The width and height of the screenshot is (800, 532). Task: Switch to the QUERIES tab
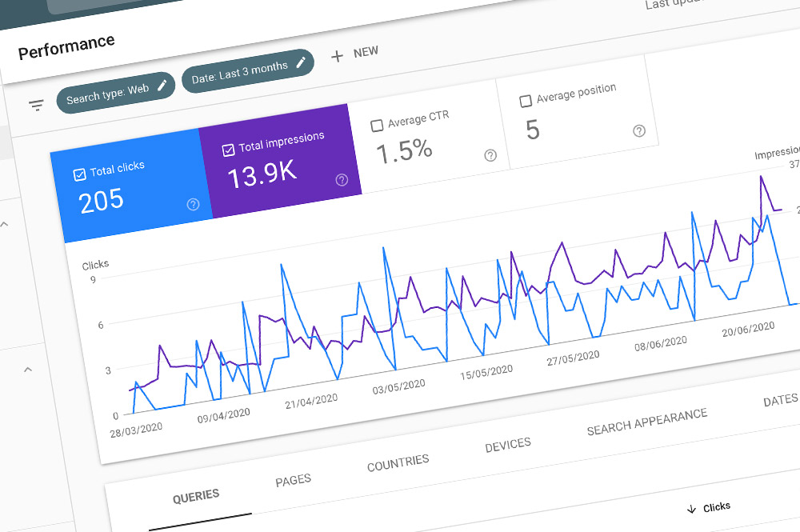pyautogui.click(x=196, y=496)
